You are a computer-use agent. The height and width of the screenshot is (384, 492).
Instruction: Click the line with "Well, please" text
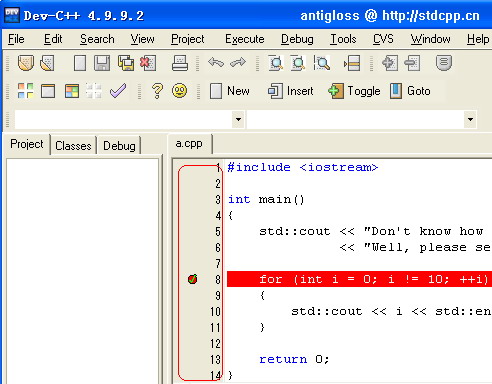tap(415, 247)
